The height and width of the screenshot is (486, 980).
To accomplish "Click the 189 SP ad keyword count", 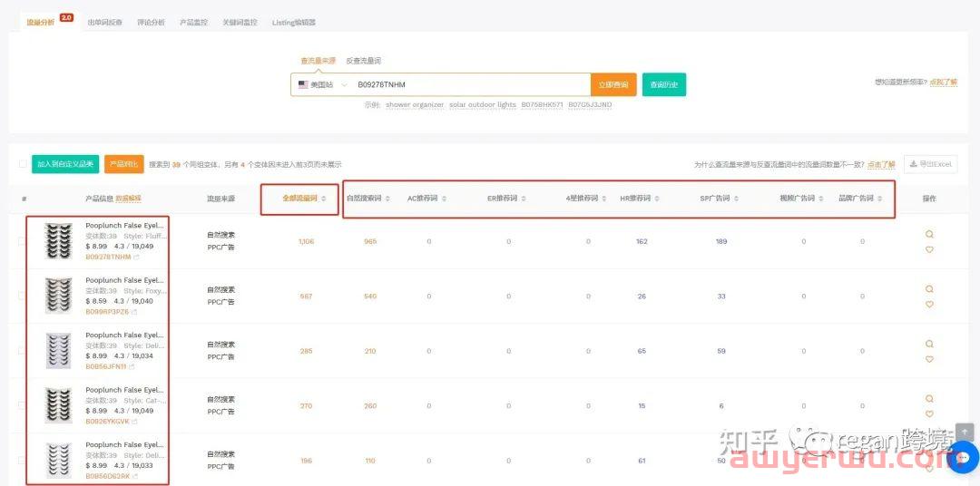I will point(721,241).
